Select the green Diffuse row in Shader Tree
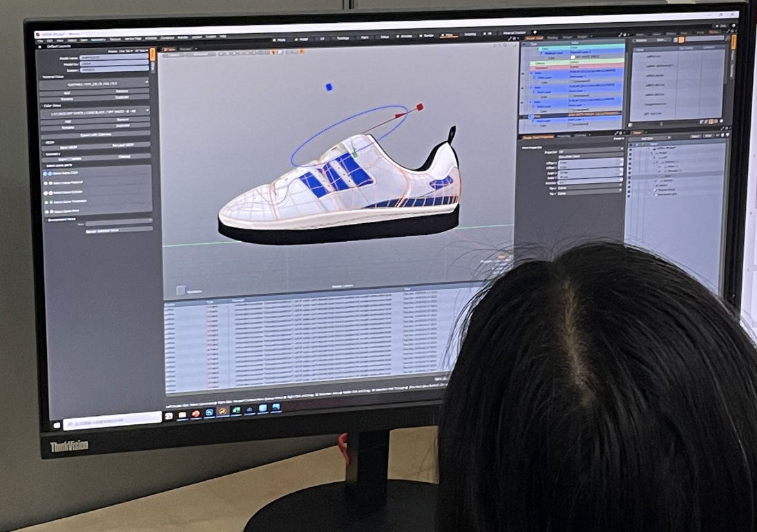Image resolution: width=757 pixels, height=532 pixels. [x=577, y=62]
